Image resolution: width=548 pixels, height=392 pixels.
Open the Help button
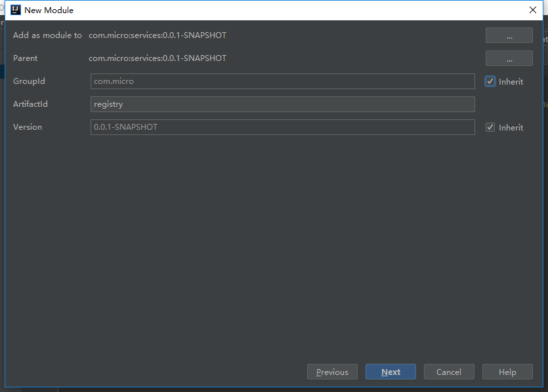507,372
